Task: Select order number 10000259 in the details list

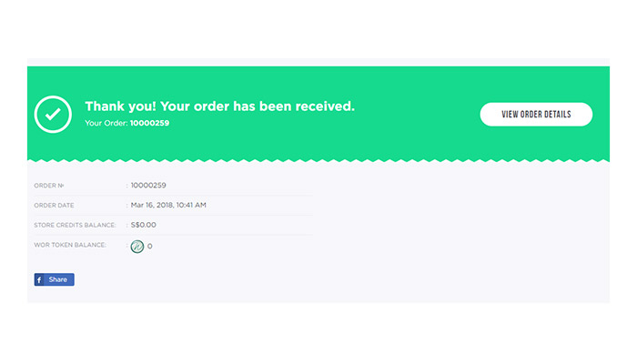Action: pyautogui.click(x=148, y=186)
